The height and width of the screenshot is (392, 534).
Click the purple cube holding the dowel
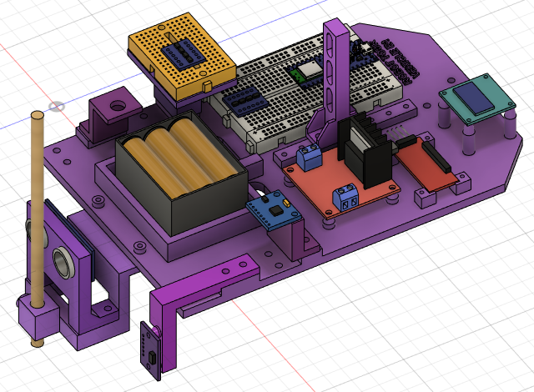point(39,316)
